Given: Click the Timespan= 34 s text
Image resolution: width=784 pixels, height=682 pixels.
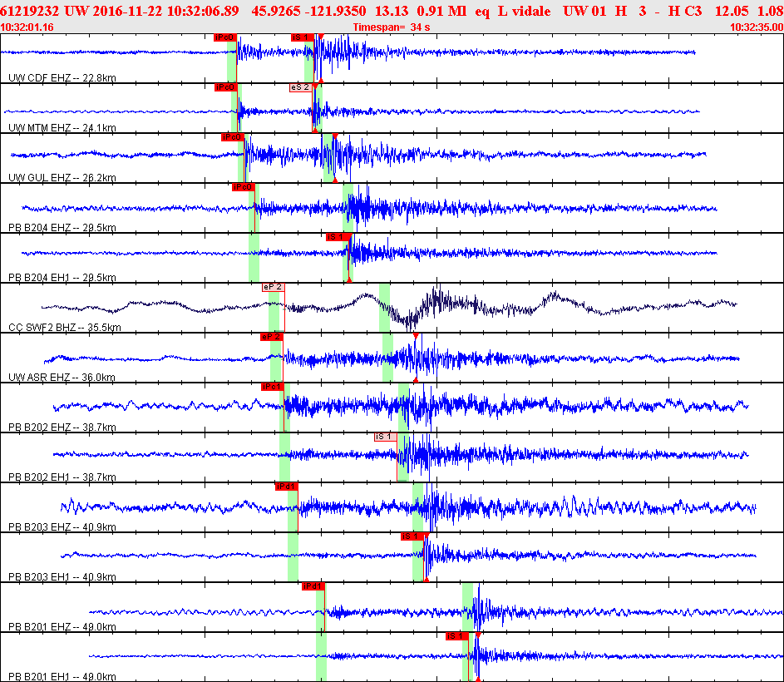Looking at the screenshot, I should pos(392,27).
